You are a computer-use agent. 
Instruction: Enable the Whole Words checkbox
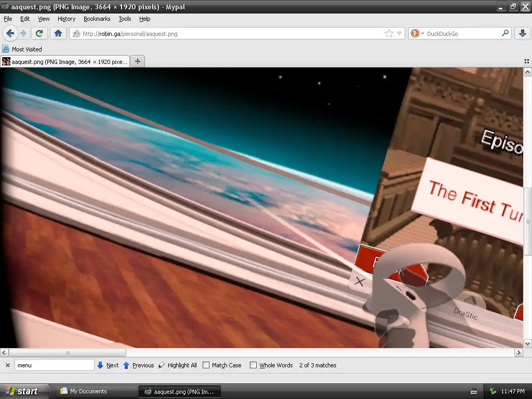[x=253, y=365]
